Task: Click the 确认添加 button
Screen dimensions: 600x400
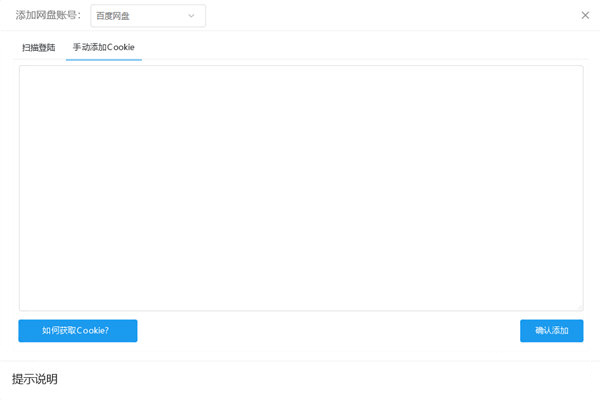Action: 551,331
